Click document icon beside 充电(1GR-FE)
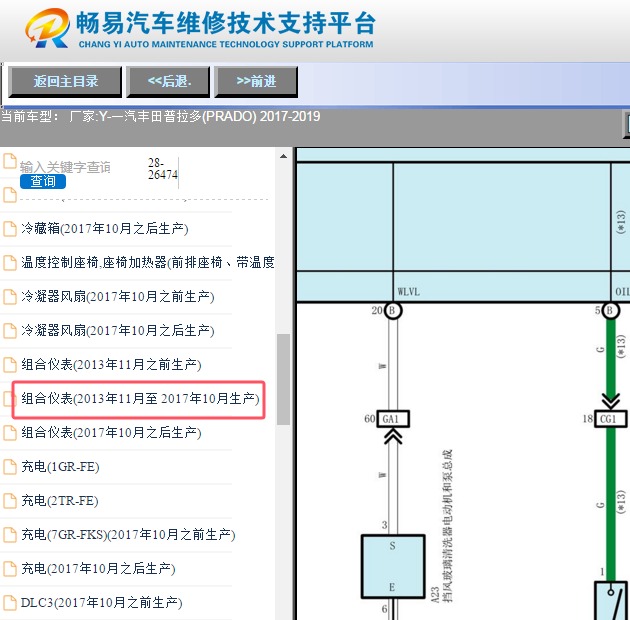The image size is (630, 620). pos(10,467)
